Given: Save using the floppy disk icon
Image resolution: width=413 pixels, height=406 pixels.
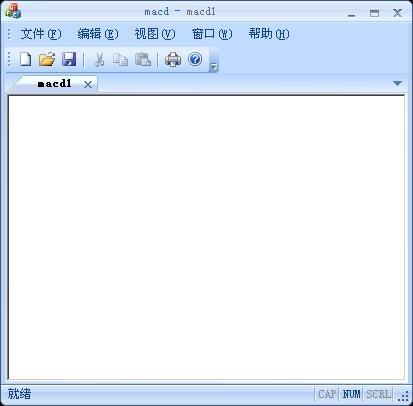Looking at the screenshot, I should (69, 60).
